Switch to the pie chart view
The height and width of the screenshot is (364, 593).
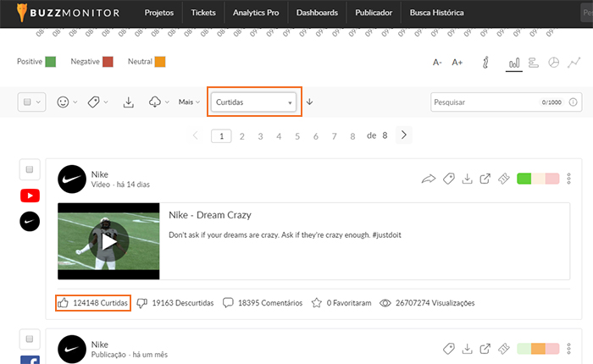point(553,63)
